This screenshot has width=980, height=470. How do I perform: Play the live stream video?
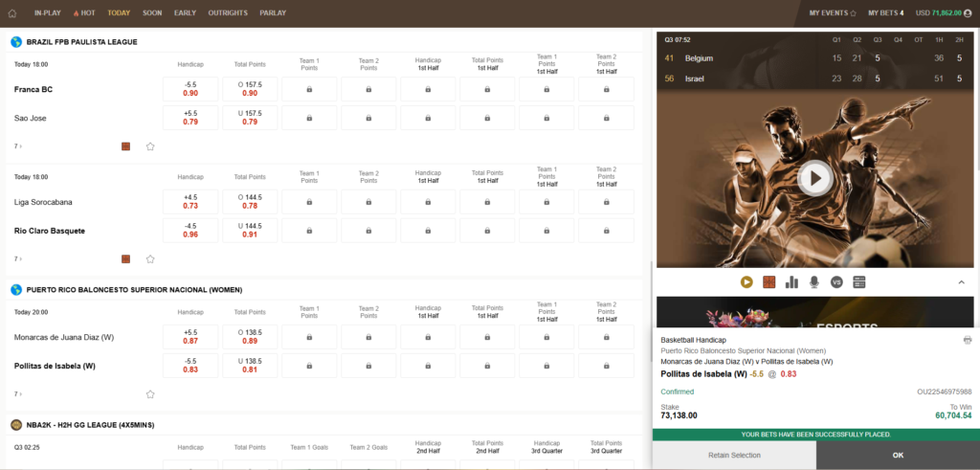[x=815, y=177]
